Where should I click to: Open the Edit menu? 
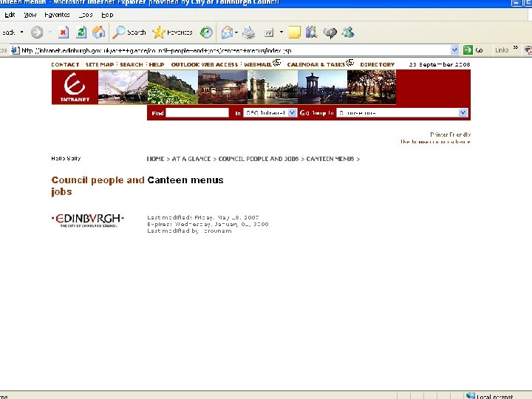click(10, 15)
